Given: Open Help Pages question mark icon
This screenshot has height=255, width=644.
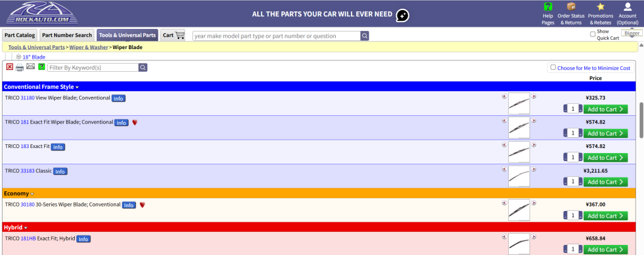Looking at the screenshot, I should pos(548,7).
